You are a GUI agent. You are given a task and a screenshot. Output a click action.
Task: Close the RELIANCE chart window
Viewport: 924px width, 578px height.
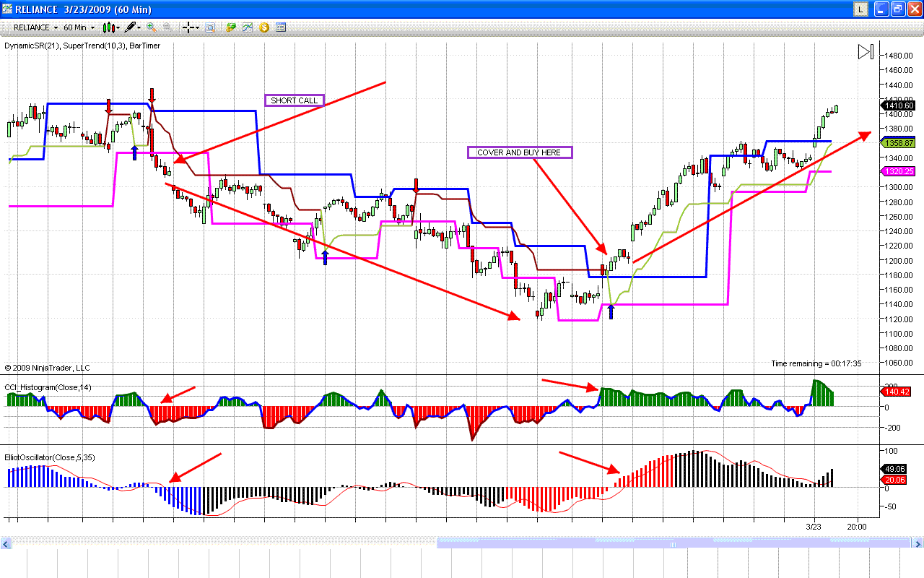914,9
